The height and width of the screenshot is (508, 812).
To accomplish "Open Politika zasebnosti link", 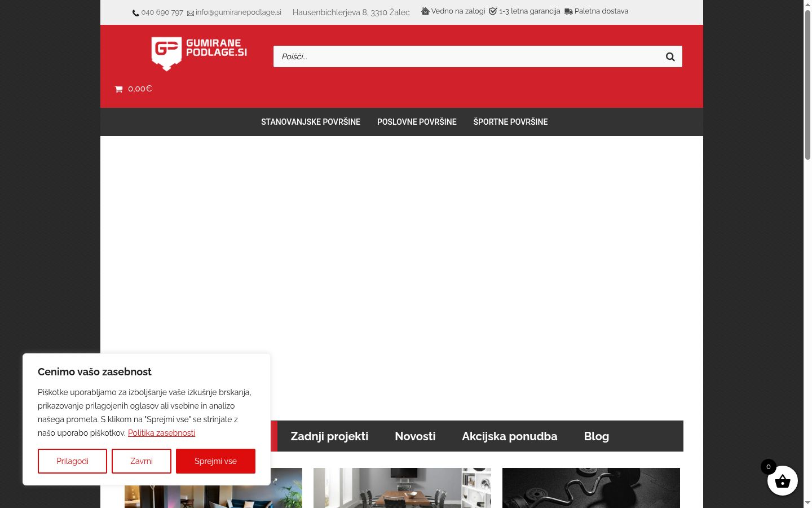I will click(x=161, y=433).
